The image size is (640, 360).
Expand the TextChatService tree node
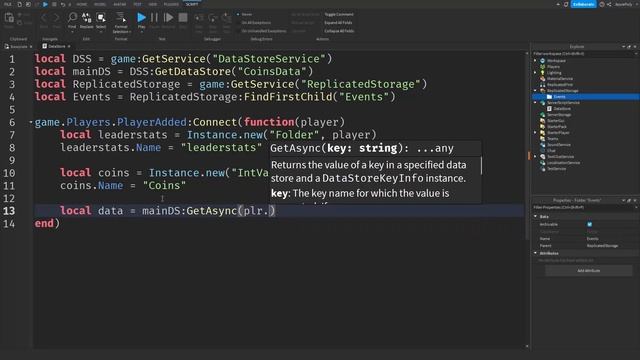coord(536,157)
